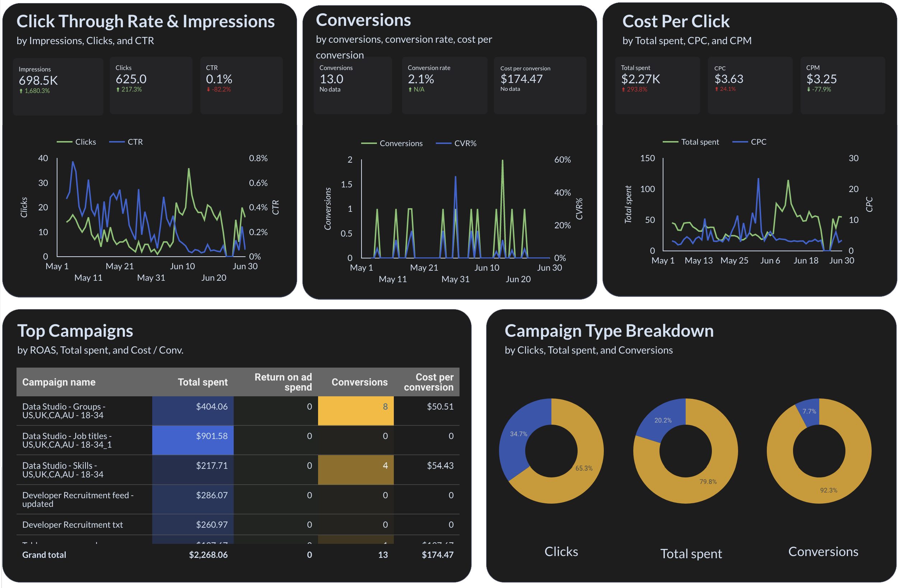Click the green down arrow by -77.9%
Image resolution: width=900 pixels, height=588 pixels.
808,90
